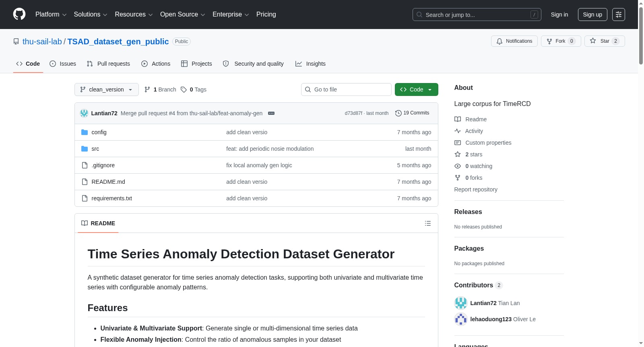Open the Releases heading link
Screen dimensions: 644x347
(x=468, y=212)
